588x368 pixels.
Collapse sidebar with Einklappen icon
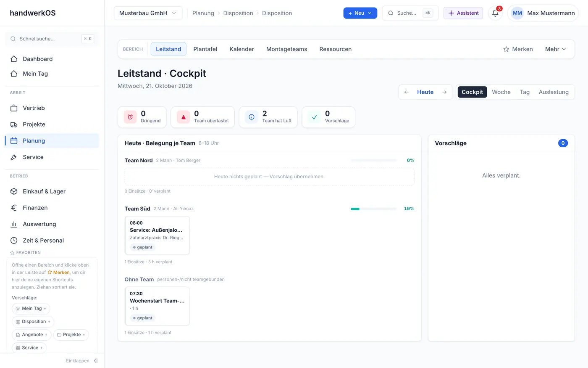tap(96, 361)
